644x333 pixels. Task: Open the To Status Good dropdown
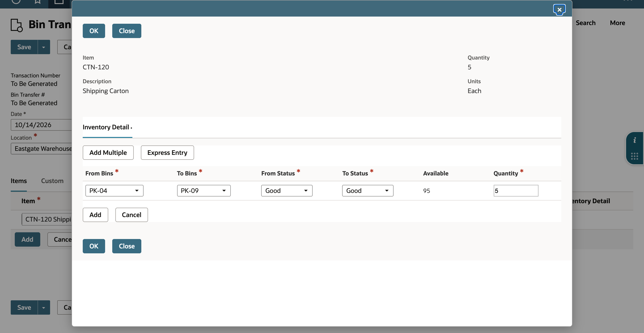(x=367, y=191)
